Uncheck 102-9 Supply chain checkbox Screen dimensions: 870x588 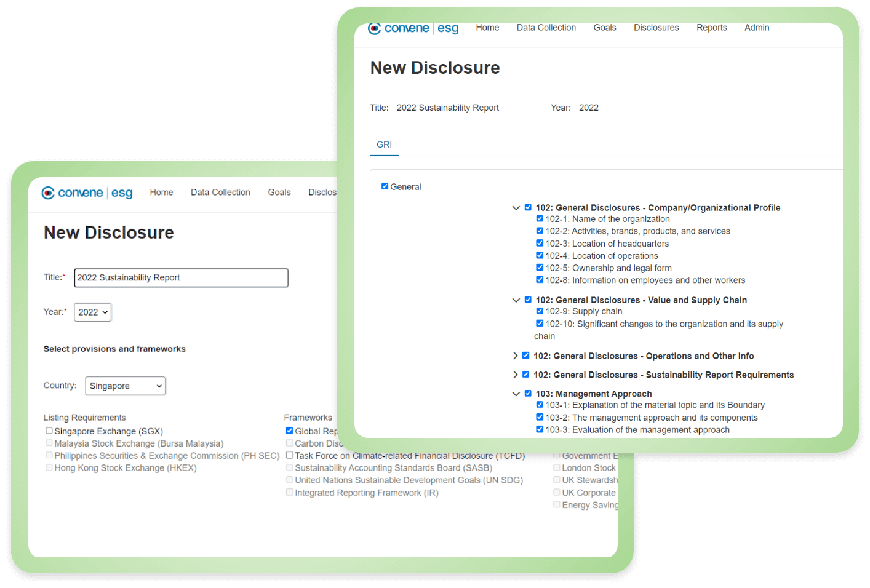pos(540,311)
